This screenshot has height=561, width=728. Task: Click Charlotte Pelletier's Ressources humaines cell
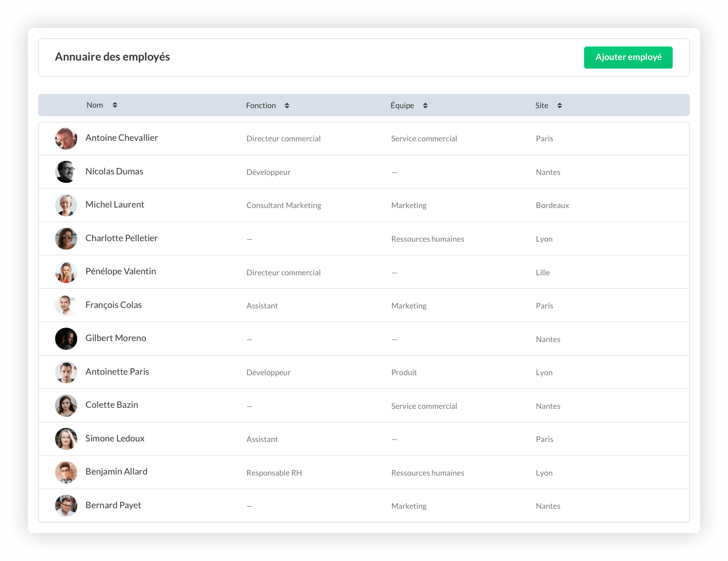pos(428,239)
